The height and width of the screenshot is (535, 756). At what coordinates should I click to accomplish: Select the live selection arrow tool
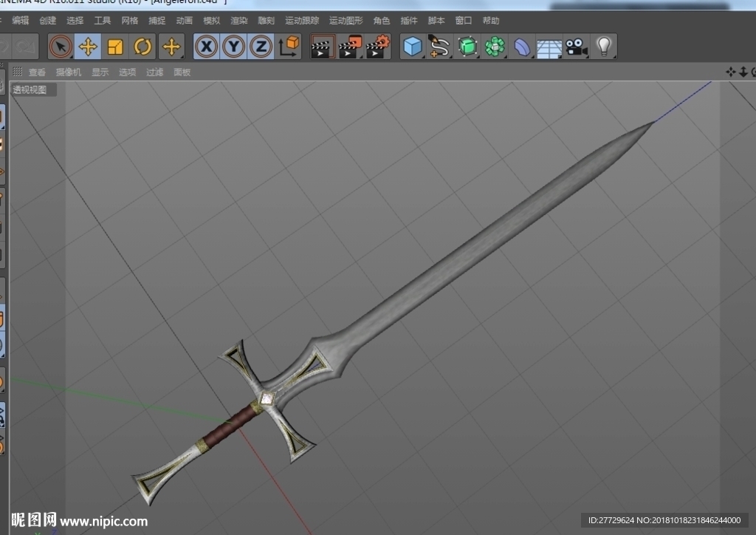tap(61, 47)
